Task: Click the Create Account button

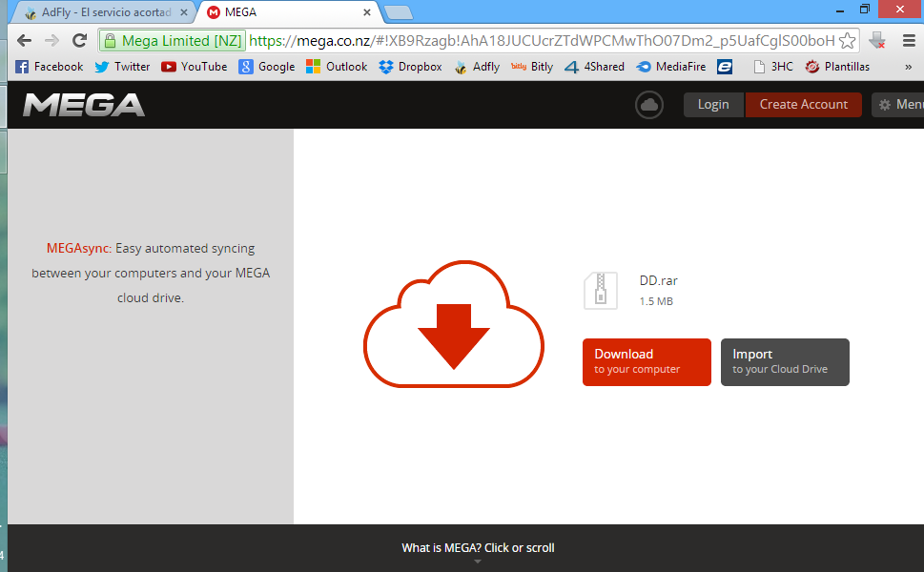Action: pos(803,104)
